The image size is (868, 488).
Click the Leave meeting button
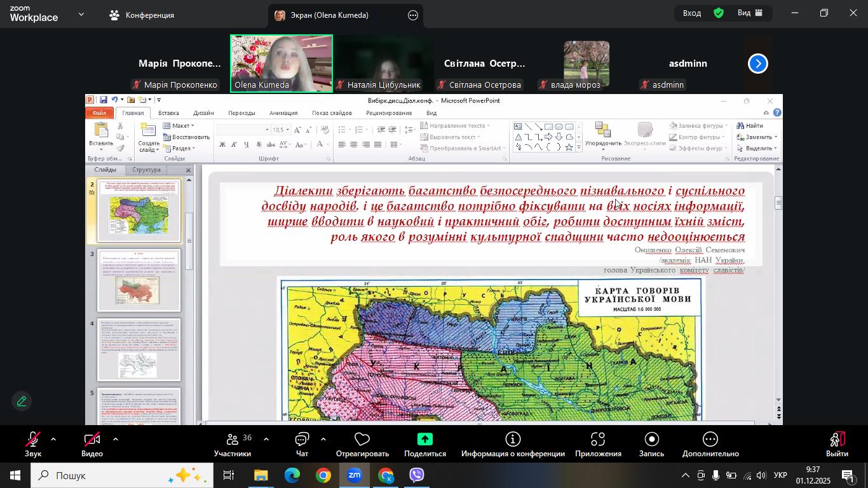click(x=837, y=445)
